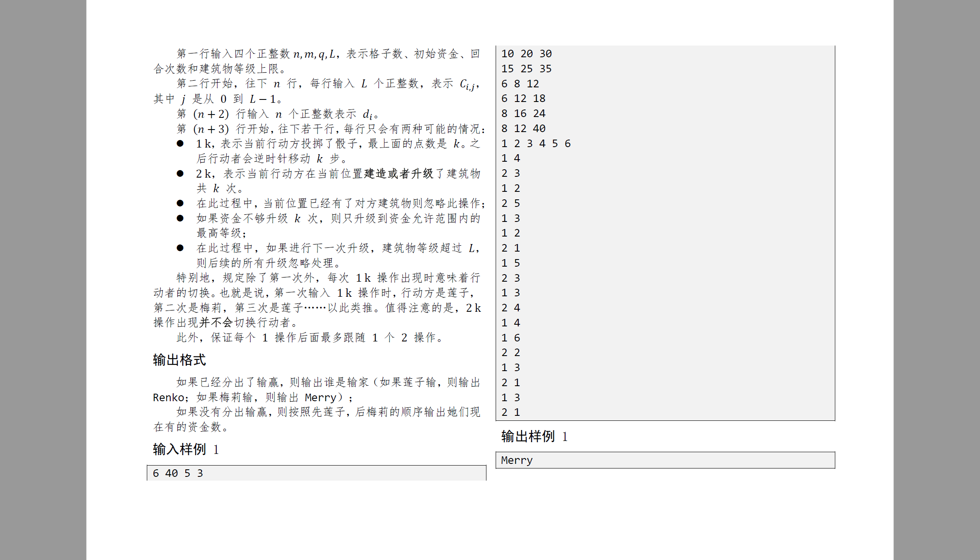Click the code line '6 12 18'
The width and height of the screenshot is (980, 560).
click(523, 99)
